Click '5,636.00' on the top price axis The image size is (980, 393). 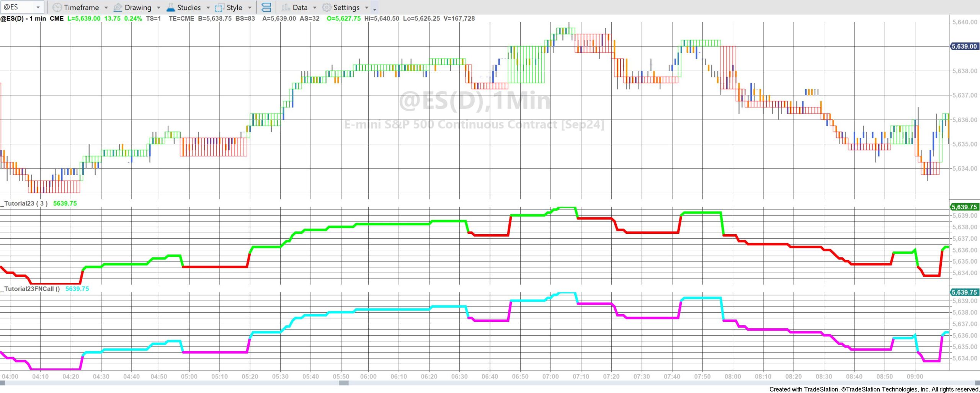point(965,120)
